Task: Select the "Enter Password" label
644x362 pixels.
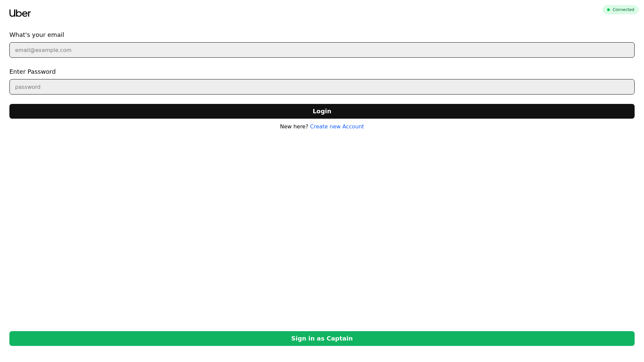Action: (33, 72)
